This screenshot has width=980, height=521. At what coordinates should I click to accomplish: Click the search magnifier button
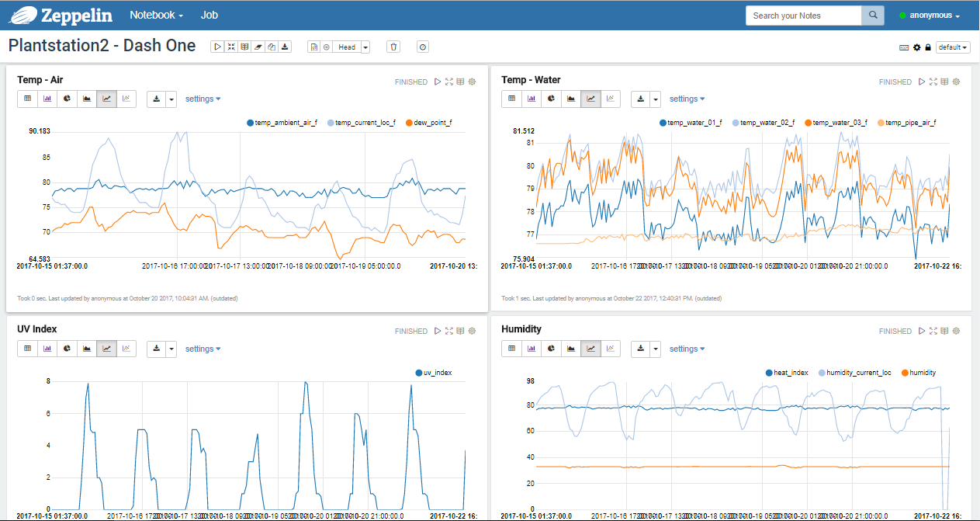coord(873,16)
